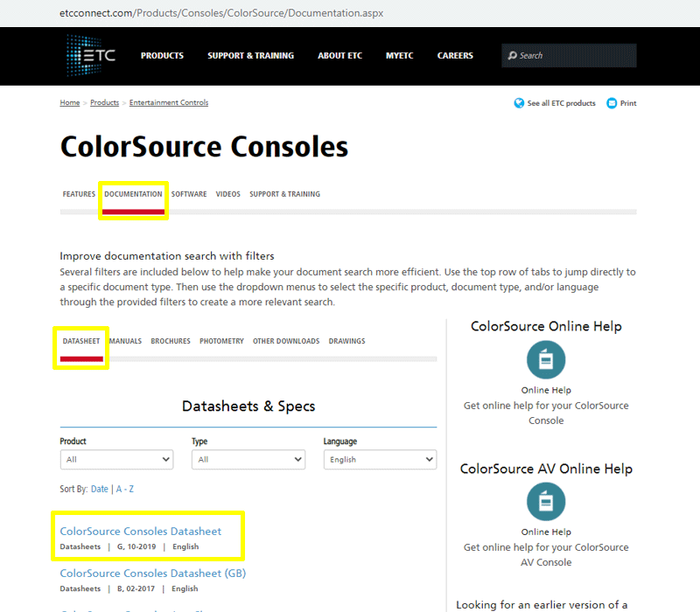This screenshot has width=700, height=612.
Task: Select the Drawings tab
Action: (x=346, y=341)
